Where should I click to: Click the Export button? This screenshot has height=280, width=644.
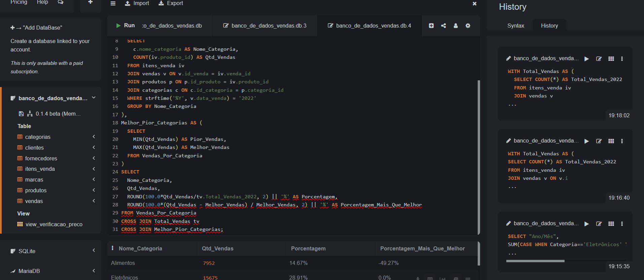(171, 3)
